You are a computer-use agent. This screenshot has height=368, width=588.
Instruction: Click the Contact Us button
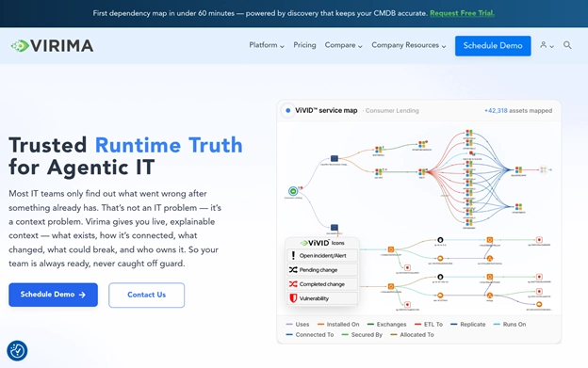click(147, 295)
